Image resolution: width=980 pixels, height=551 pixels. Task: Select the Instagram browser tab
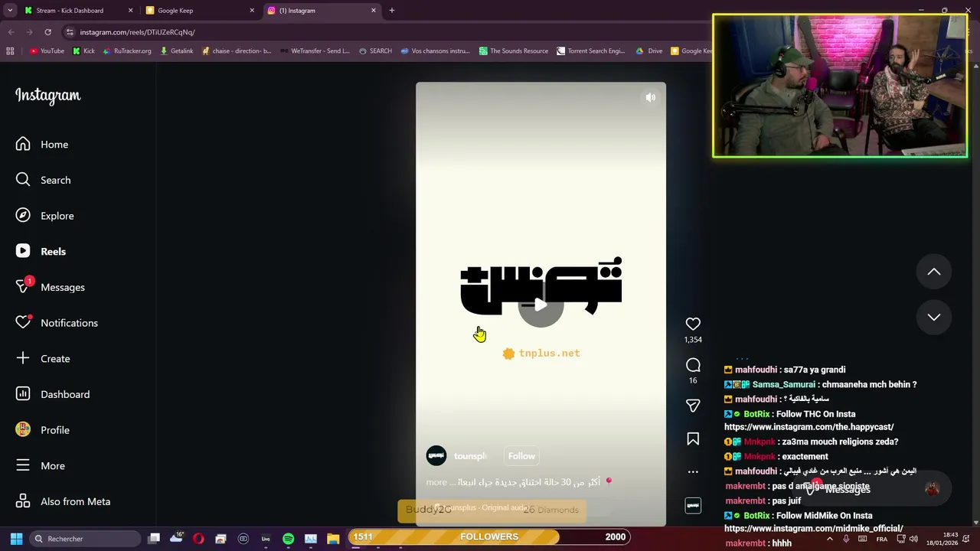point(322,11)
